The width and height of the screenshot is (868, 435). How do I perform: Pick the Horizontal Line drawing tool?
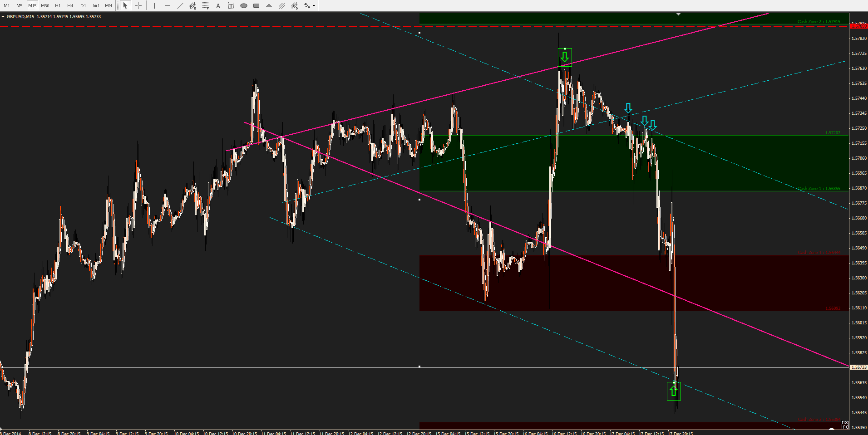point(167,5)
